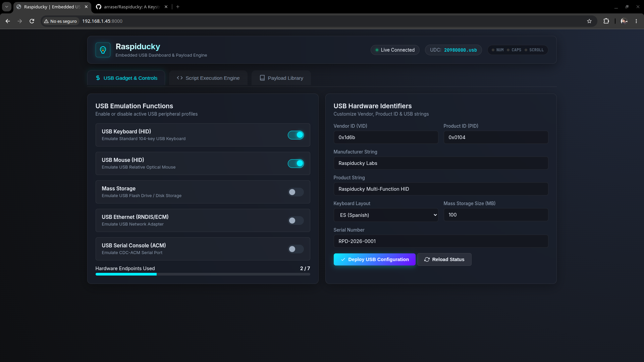Click the UDC 20980000.usb badge
This screenshot has height=362, width=644.
pos(453,50)
